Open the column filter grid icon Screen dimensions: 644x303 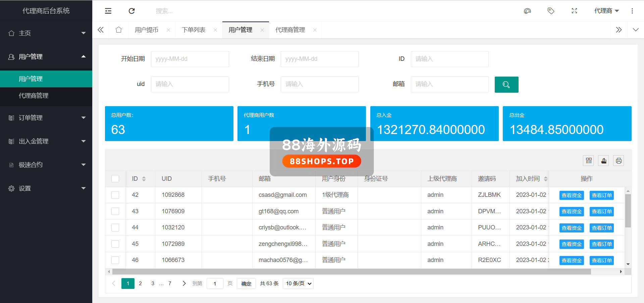tap(589, 161)
